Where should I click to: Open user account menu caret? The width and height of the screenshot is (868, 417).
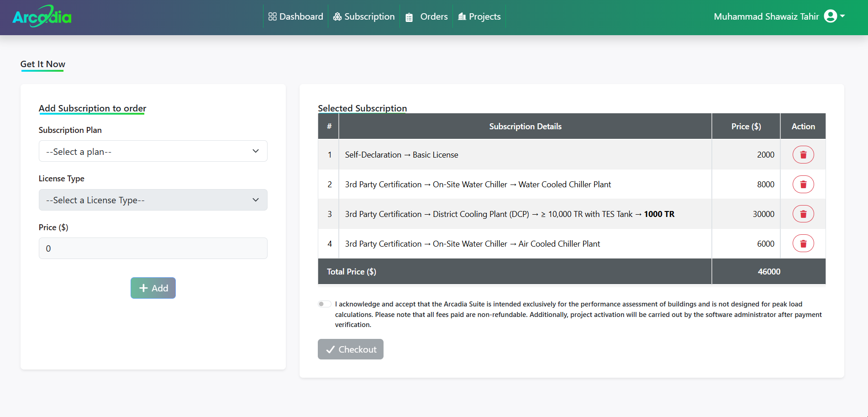[842, 16]
